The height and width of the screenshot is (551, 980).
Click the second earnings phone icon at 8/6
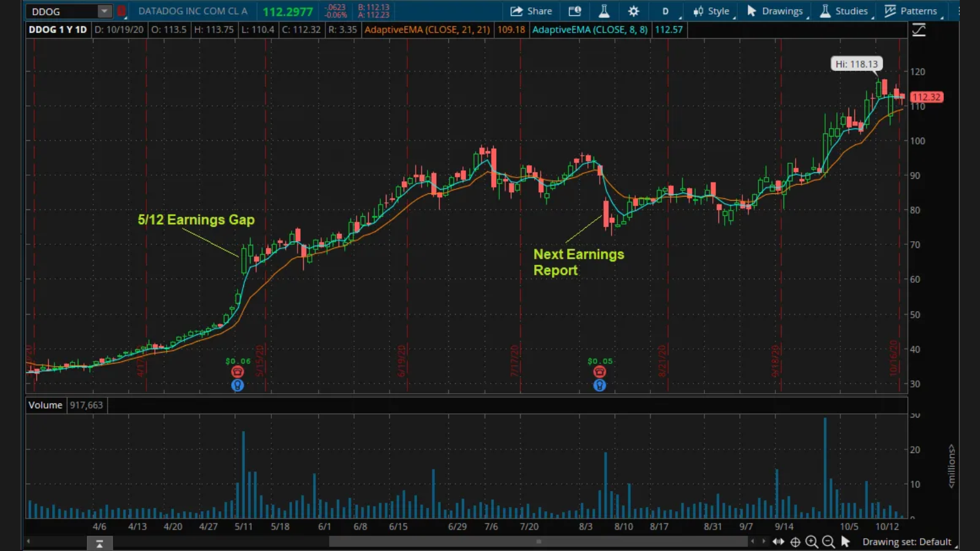(600, 372)
